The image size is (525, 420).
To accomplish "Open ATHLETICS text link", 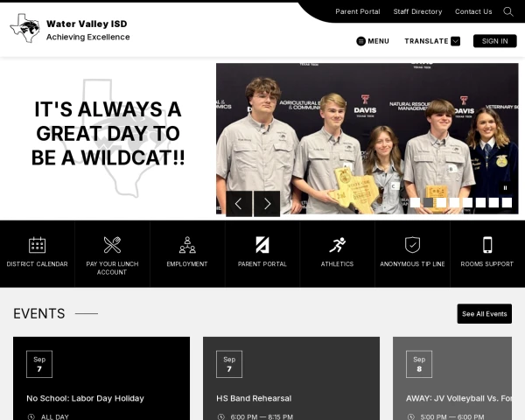I will (337, 264).
